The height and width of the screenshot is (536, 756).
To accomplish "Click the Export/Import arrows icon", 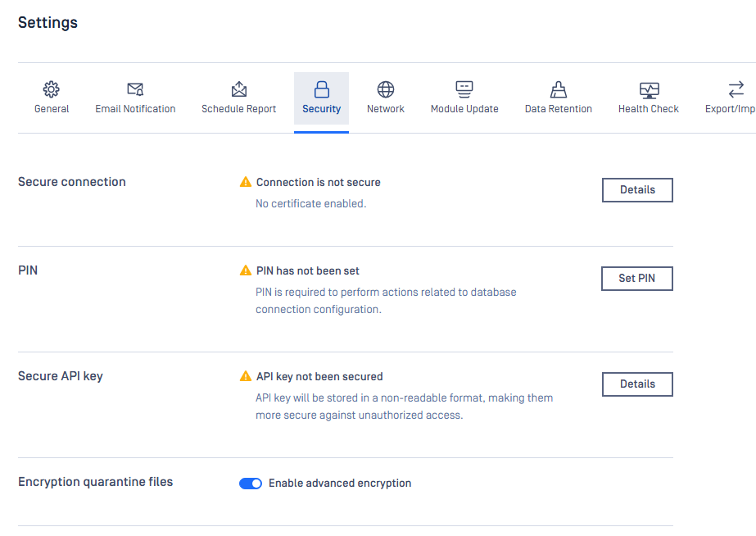I will coord(736,89).
